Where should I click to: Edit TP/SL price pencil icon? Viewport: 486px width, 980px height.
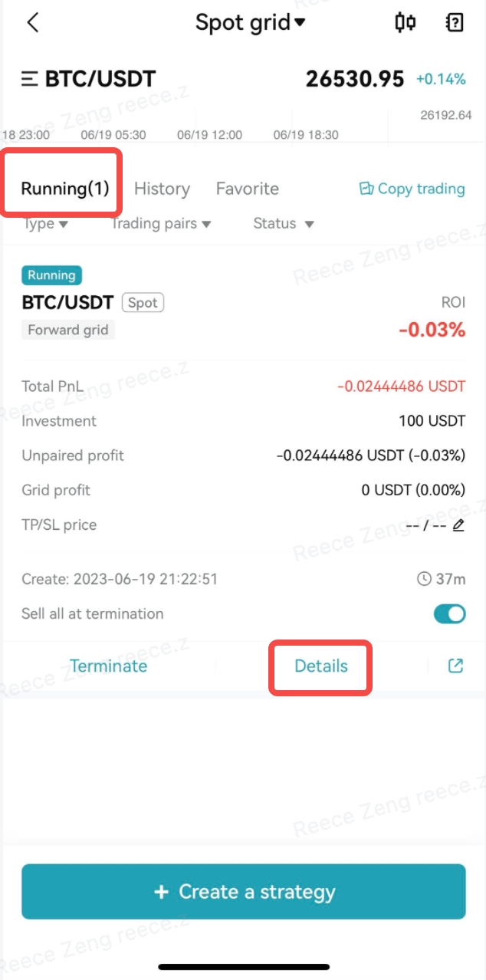[458, 525]
